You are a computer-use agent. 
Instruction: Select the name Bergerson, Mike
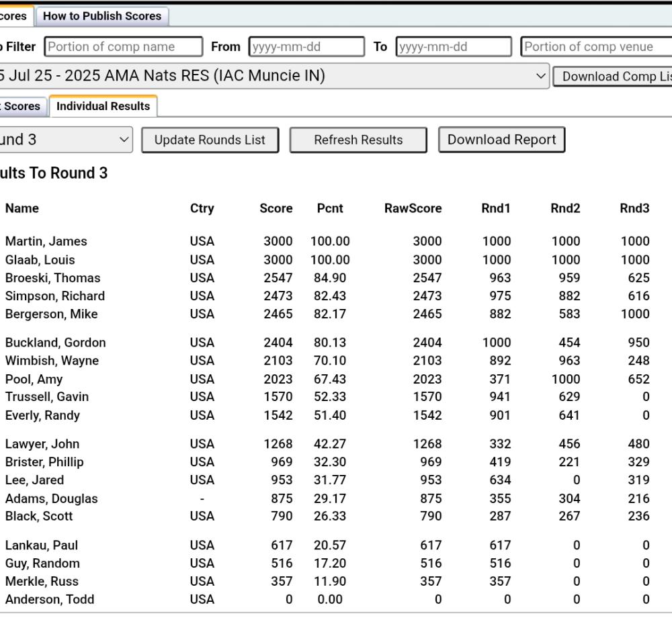click(52, 314)
